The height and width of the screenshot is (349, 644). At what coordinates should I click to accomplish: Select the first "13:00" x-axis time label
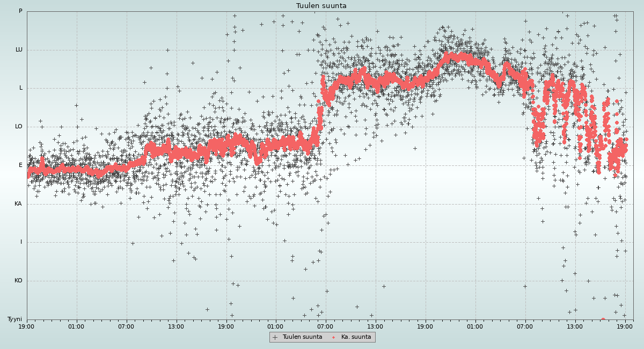(176, 326)
